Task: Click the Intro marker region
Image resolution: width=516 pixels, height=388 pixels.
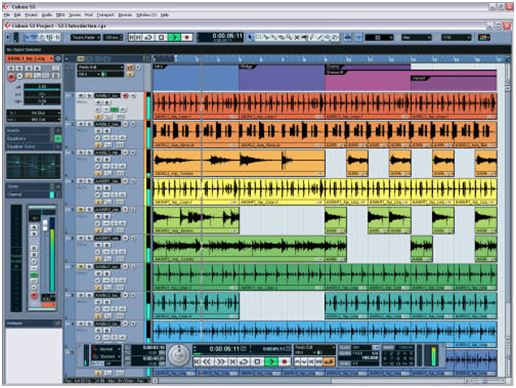Action: [x=195, y=77]
